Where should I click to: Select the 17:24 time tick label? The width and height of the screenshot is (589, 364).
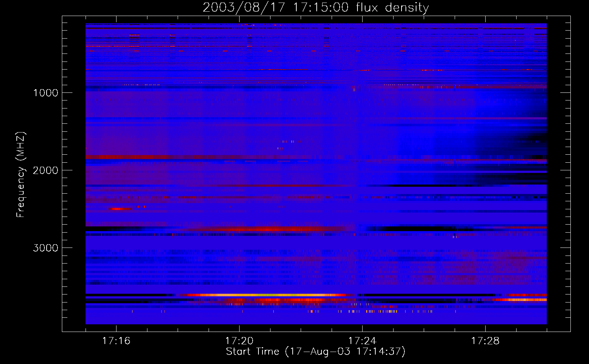(x=362, y=341)
